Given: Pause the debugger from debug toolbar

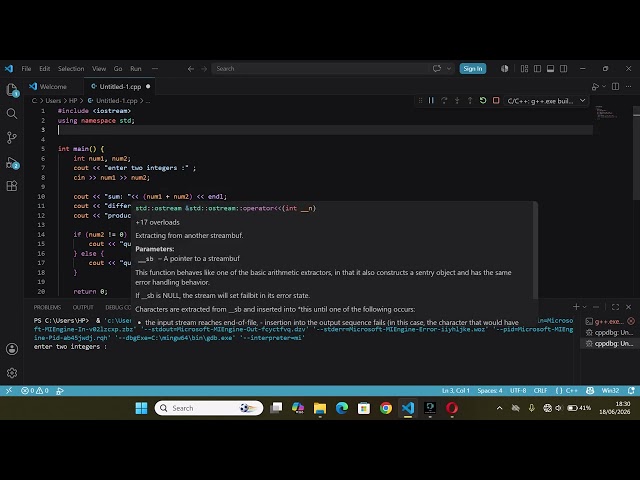Looking at the screenshot, I should pos(431,100).
